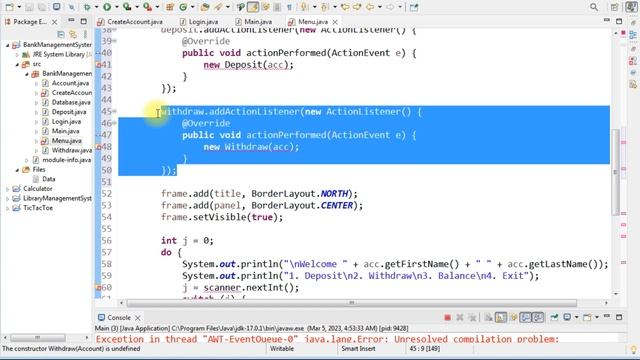Toggle Link with Editor in Package Explorer

coord(73,34)
